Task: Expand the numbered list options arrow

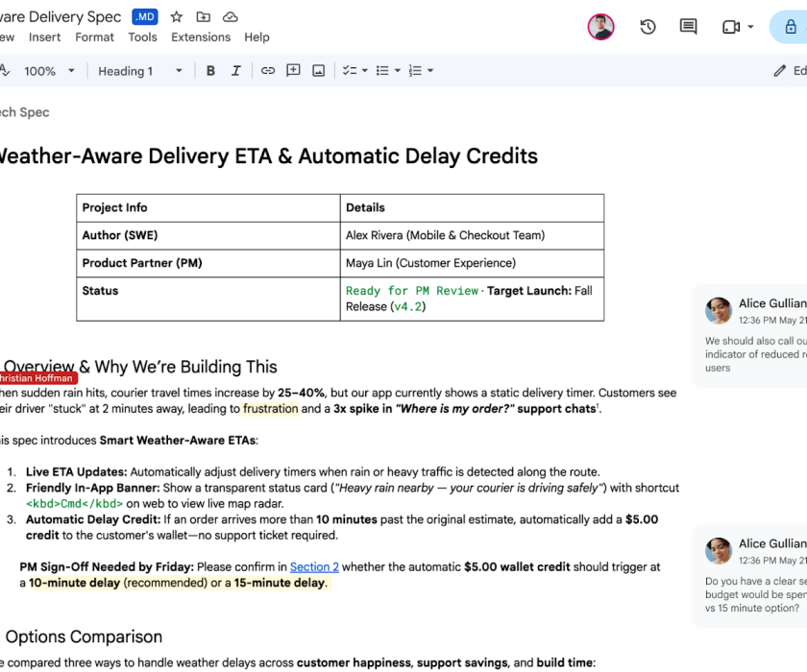Action: click(x=430, y=70)
